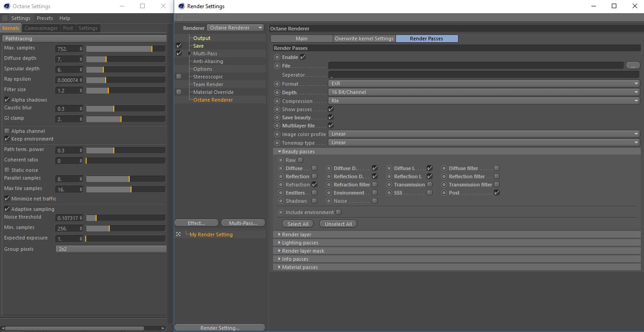Image resolution: width=644 pixels, height=332 pixels.
Task: Open the Tonemap type dropdown
Action: pyautogui.click(x=483, y=143)
